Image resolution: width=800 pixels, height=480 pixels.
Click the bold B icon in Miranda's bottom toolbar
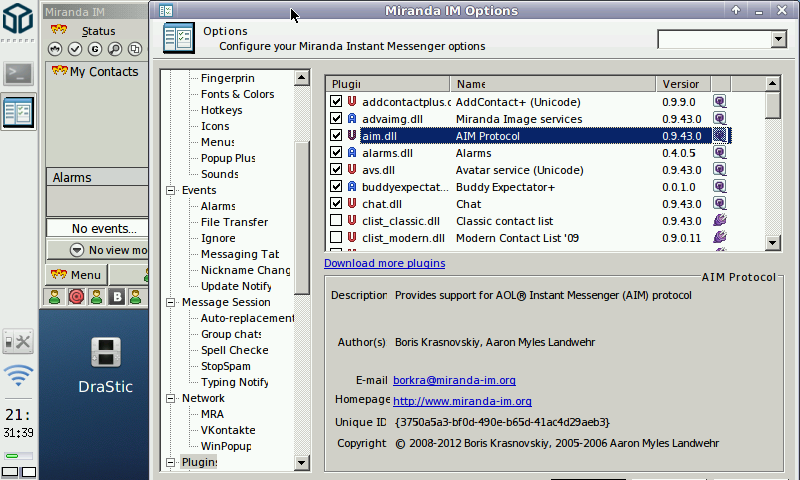[x=116, y=297]
